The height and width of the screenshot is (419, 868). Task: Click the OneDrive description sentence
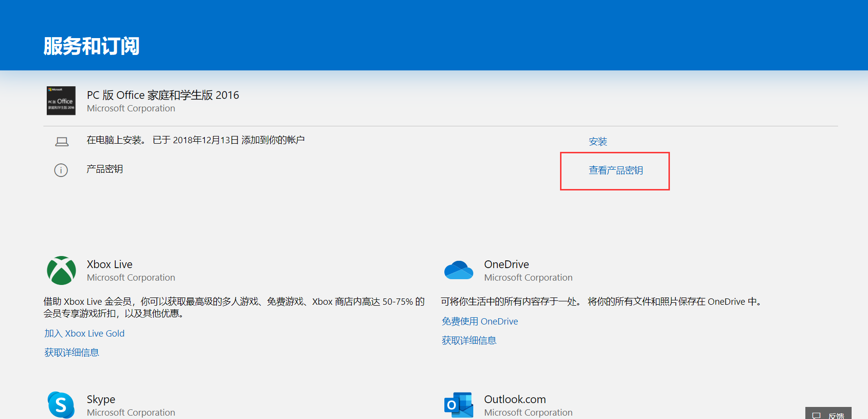[x=602, y=302]
